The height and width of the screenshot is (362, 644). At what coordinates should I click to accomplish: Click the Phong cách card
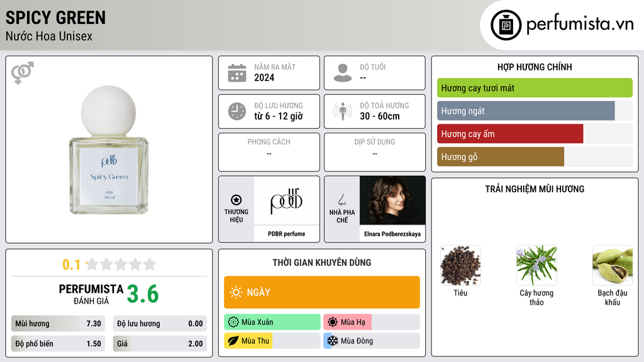269,152
